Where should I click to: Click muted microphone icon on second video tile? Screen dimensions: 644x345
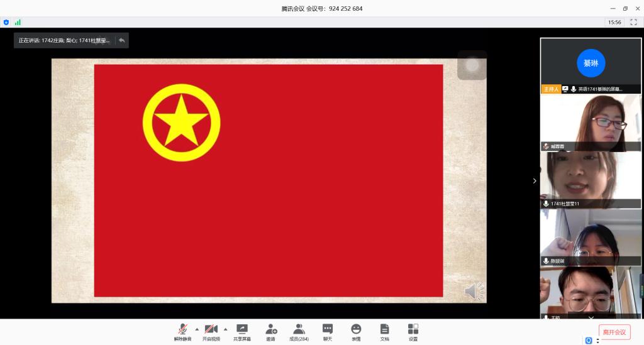coord(546,146)
